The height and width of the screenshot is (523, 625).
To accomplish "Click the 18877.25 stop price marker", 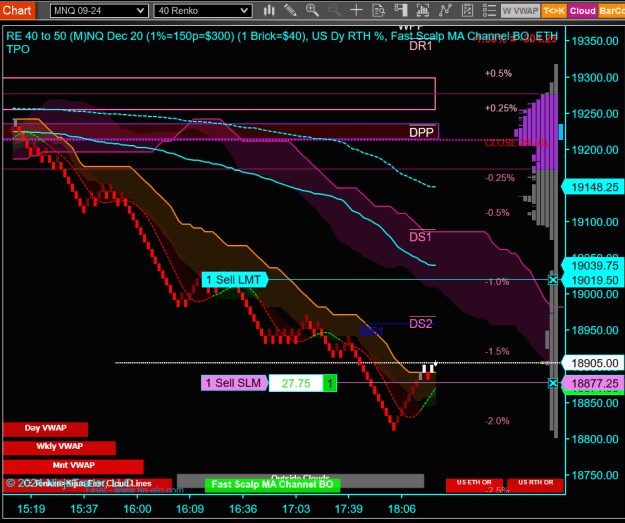I will click(x=593, y=383).
